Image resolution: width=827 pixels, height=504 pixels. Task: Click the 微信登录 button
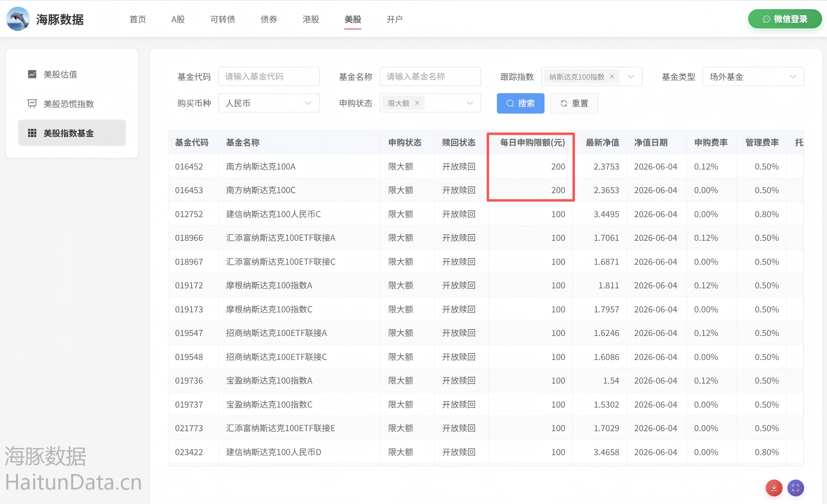tap(785, 19)
